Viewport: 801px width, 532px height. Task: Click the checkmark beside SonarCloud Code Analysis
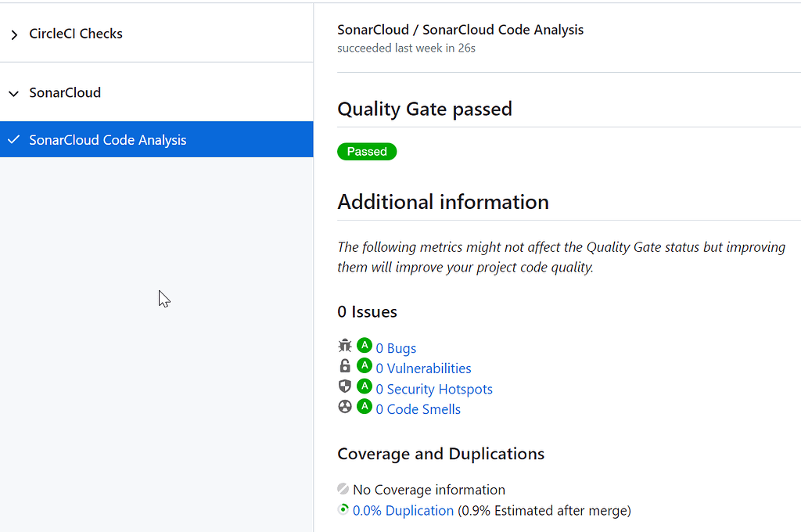click(13, 139)
